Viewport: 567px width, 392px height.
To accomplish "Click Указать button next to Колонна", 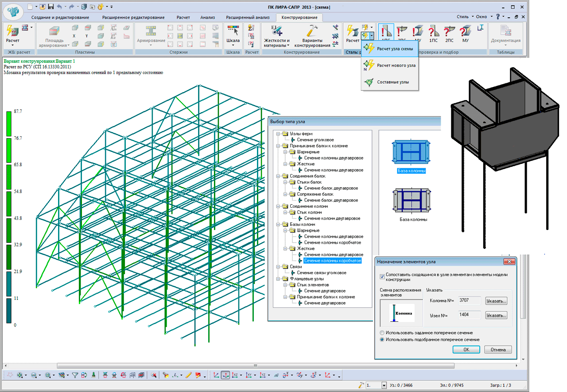I will pyautogui.click(x=496, y=301).
